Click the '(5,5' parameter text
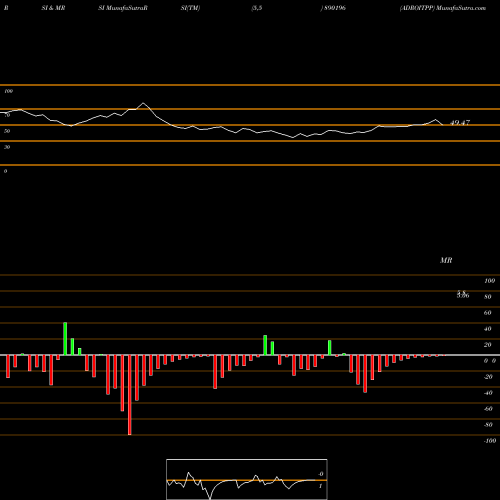The image size is (500, 500). coord(257,8)
